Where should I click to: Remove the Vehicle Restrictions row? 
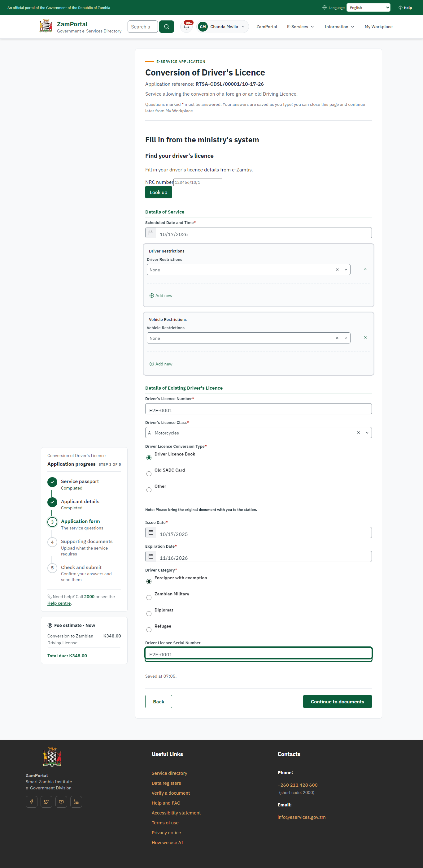pyautogui.click(x=365, y=337)
